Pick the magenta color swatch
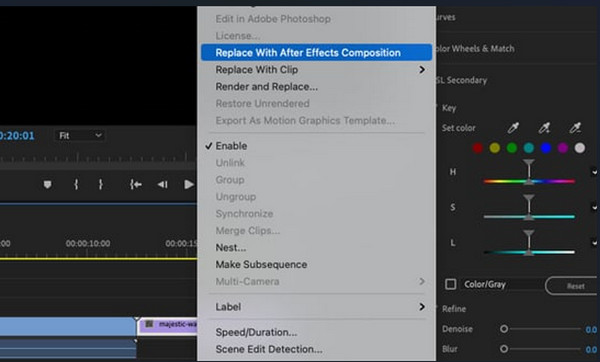 [x=562, y=148]
